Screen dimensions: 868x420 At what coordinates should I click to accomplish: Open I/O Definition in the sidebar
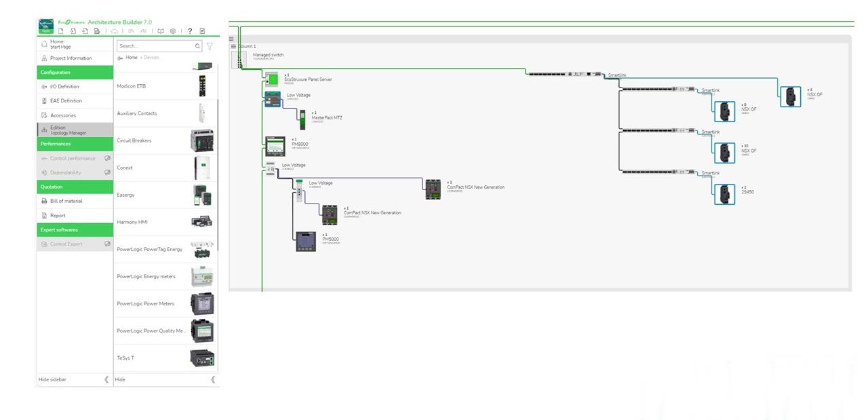coord(75,87)
